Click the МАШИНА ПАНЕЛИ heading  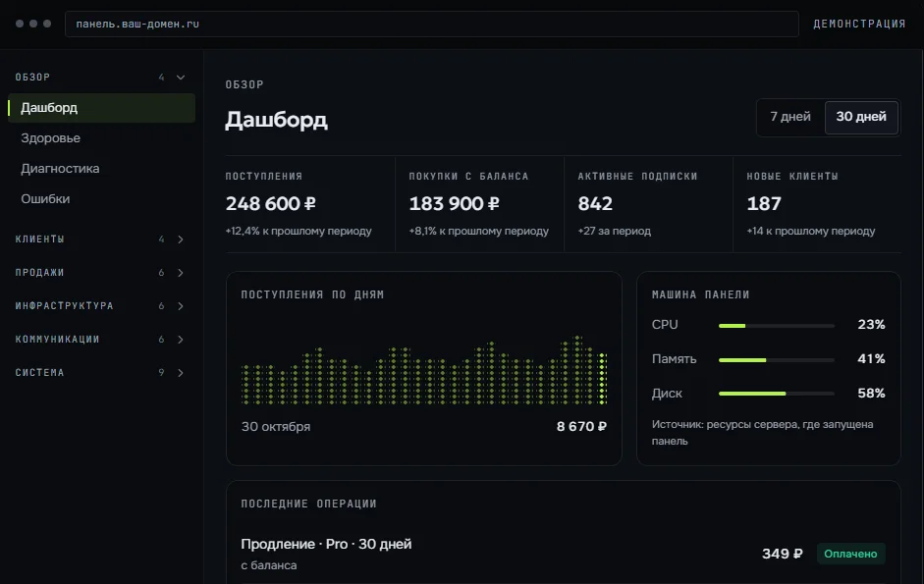(701, 294)
